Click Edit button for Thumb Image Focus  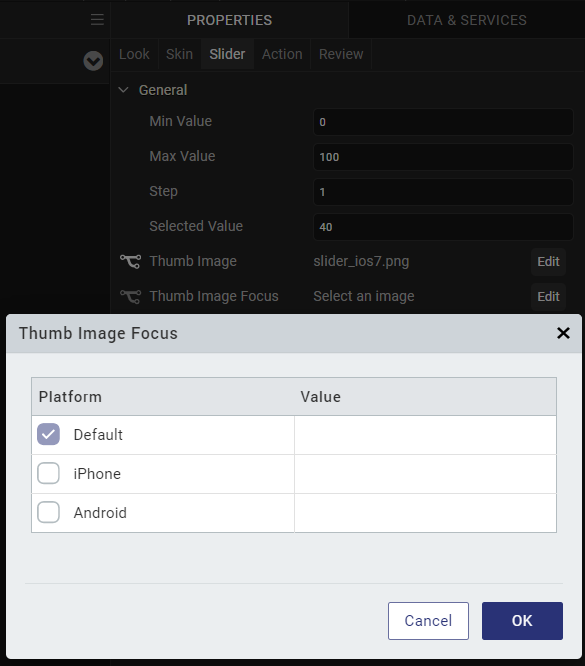tap(548, 296)
